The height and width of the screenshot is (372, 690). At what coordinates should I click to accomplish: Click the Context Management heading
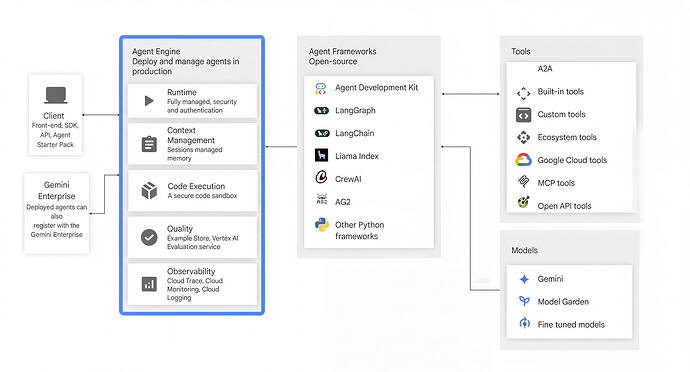(x=191, y=136)
